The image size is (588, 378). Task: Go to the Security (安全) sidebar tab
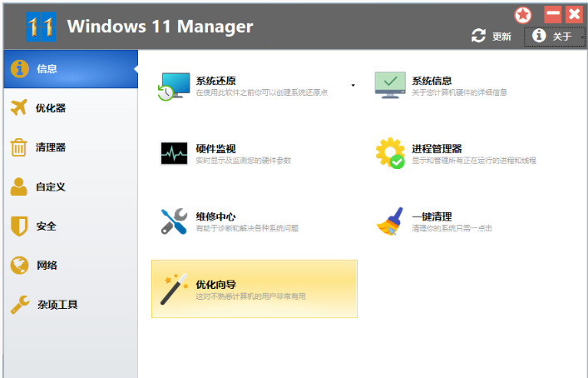[x=46, y=226]
